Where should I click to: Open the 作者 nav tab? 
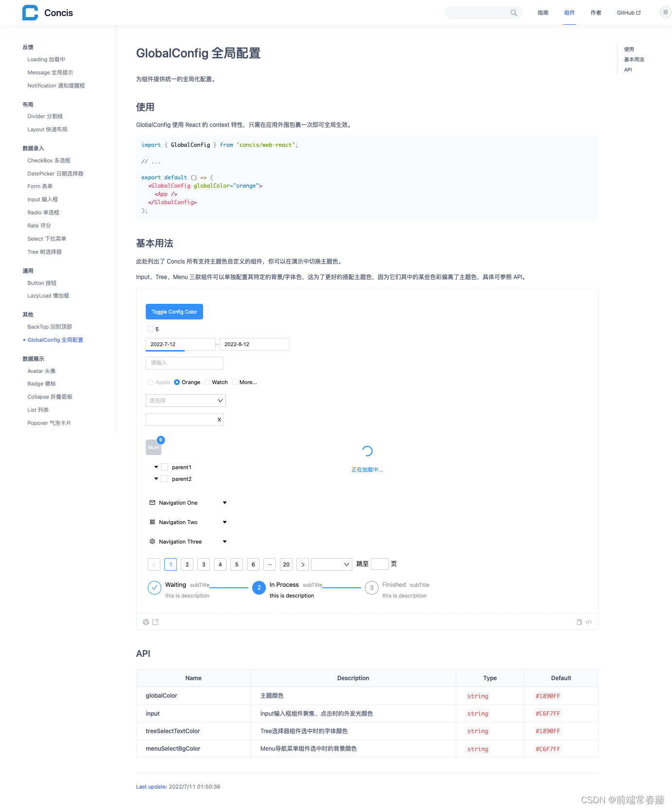pos(596,13)
